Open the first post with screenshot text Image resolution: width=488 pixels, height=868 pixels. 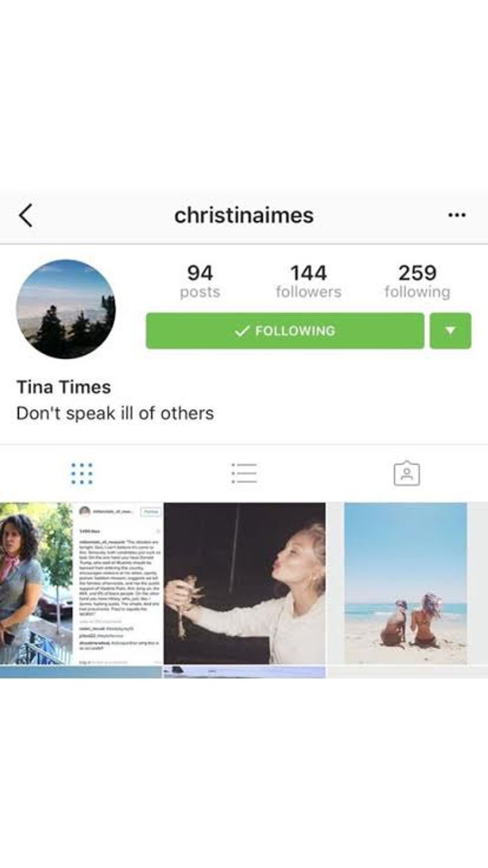(x=81, y=583)
